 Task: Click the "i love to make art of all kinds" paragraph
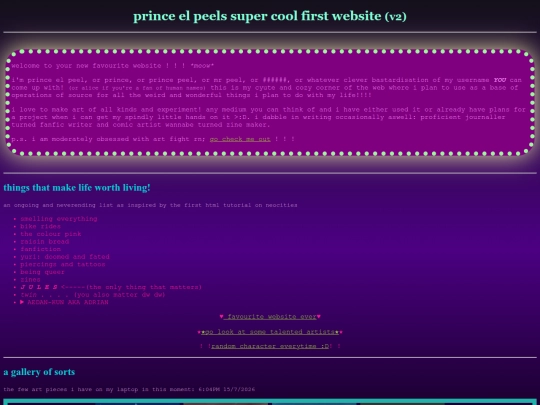269,117
